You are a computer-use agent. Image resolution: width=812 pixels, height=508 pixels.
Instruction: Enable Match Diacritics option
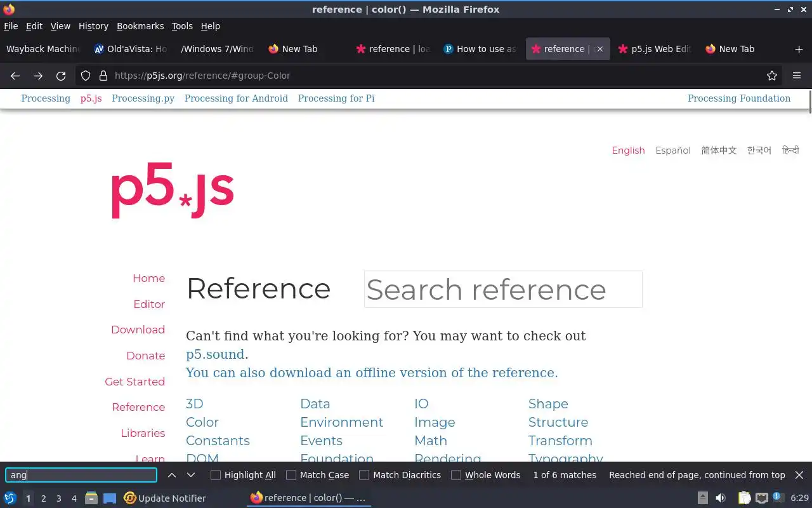[x=364, y=475]
